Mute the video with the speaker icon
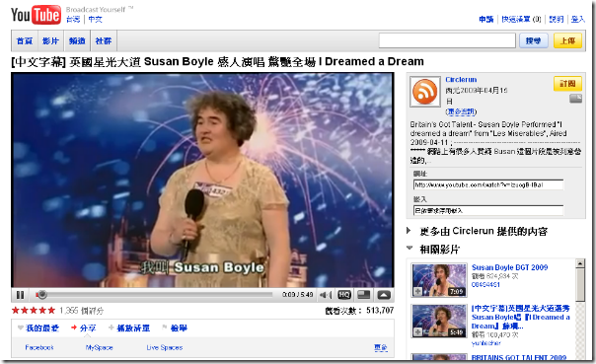596x364 pixels. pyautogui.click(x=325, y=295)
